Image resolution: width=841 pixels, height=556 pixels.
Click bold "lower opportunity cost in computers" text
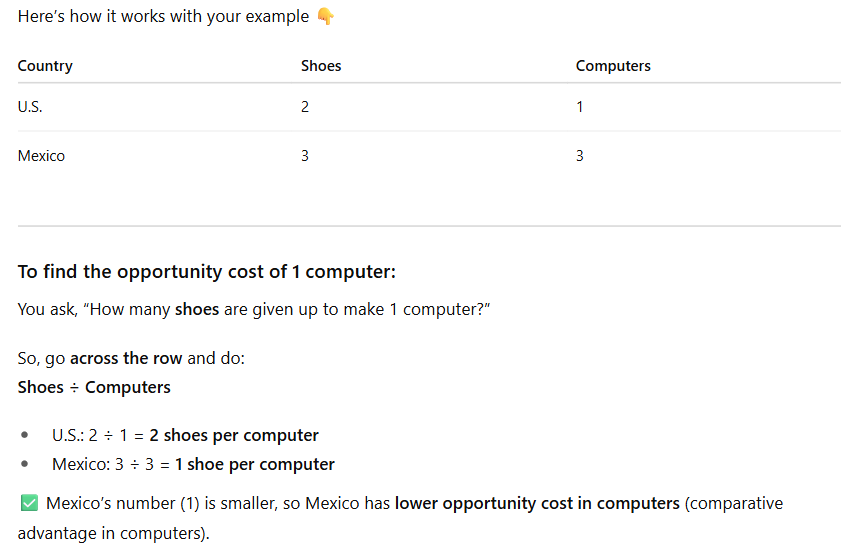[537, 503]
